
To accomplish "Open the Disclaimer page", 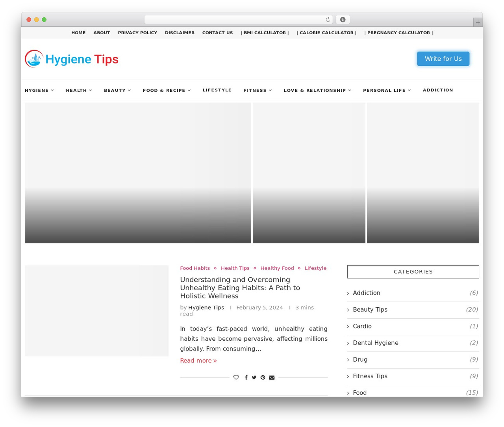I will 180,33.
